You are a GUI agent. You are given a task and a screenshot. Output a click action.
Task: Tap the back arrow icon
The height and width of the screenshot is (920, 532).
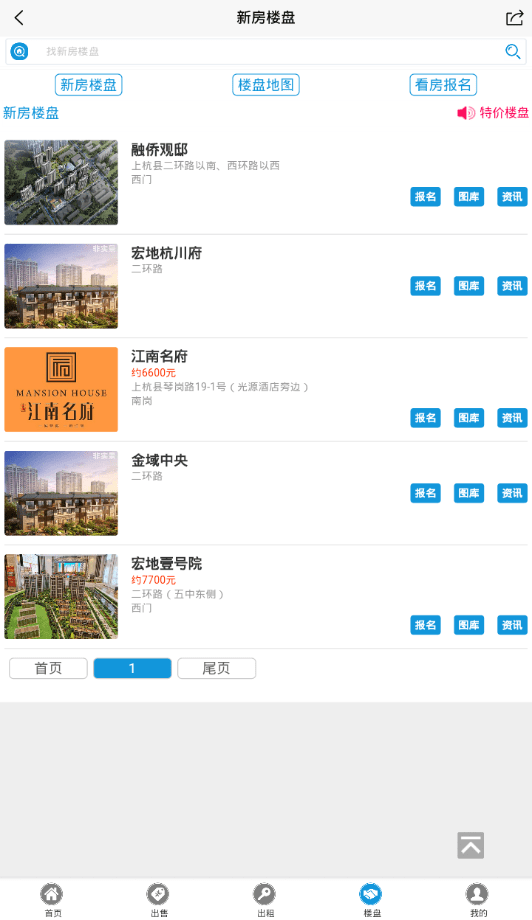coord(19,18)
